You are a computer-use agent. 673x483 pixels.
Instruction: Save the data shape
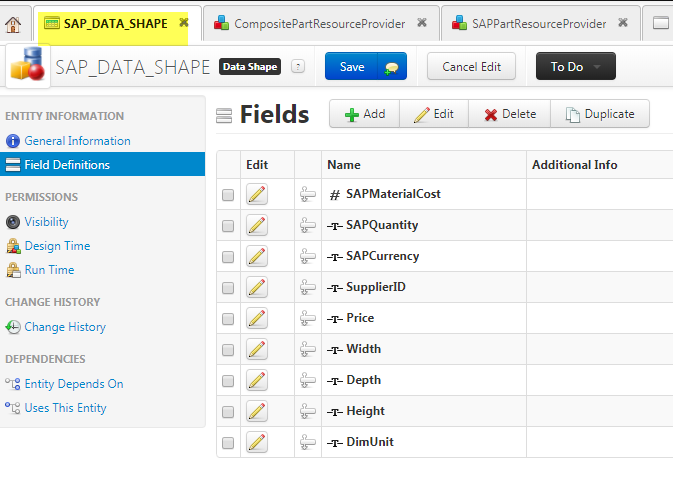coord(352,67)
